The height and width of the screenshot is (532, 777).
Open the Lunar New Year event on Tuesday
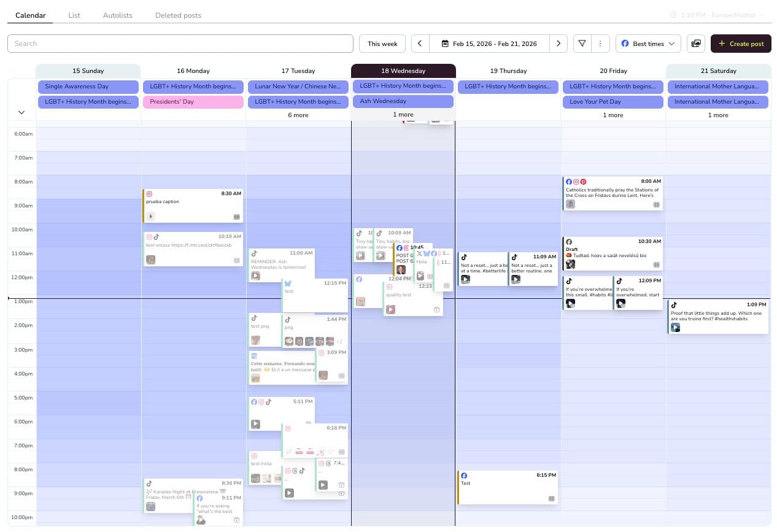(298, 87)
